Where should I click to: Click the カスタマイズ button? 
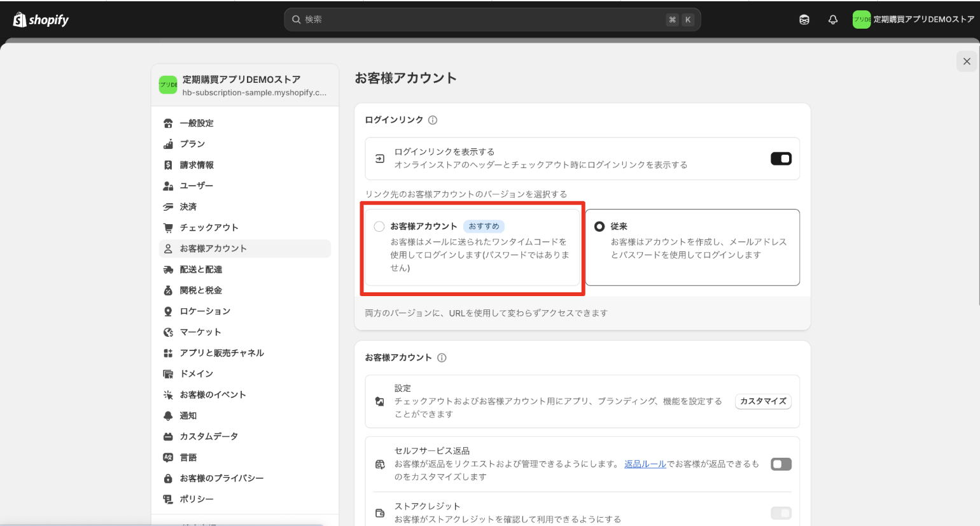[763, 401]
